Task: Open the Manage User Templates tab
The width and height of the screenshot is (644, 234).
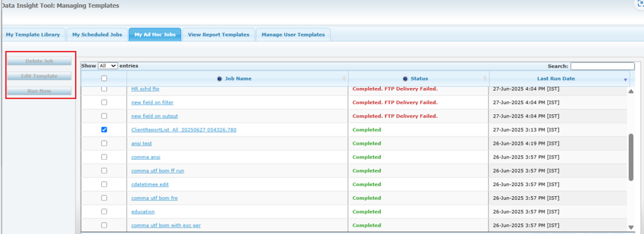Action: tap(293, 35)
